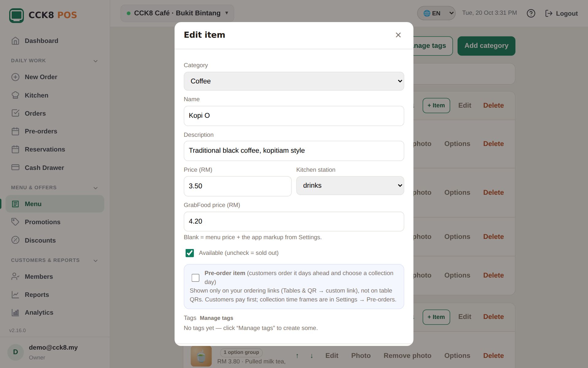Screen dimensions: 588x368
Task: Click Remove photo in bottom row
Action: click(x=407, y=356)
